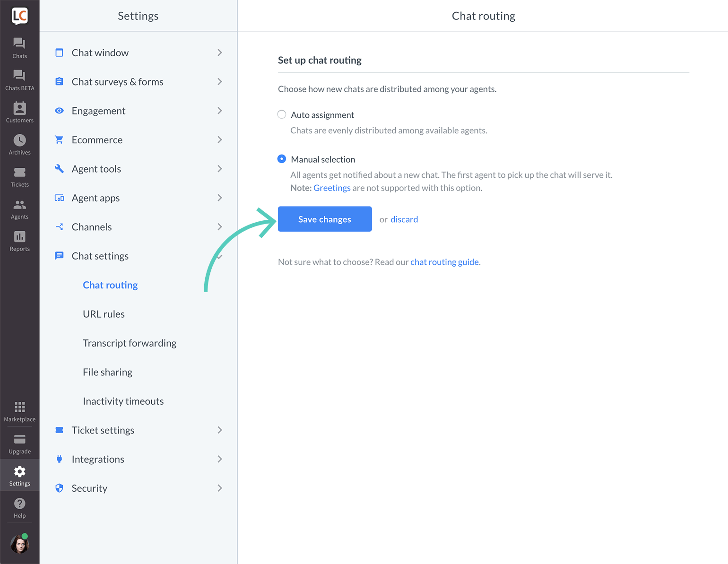Click the Ecommerce cart icon
This screenshot has width=728, height=564.
pyautogui.click(x=59, y=139)
